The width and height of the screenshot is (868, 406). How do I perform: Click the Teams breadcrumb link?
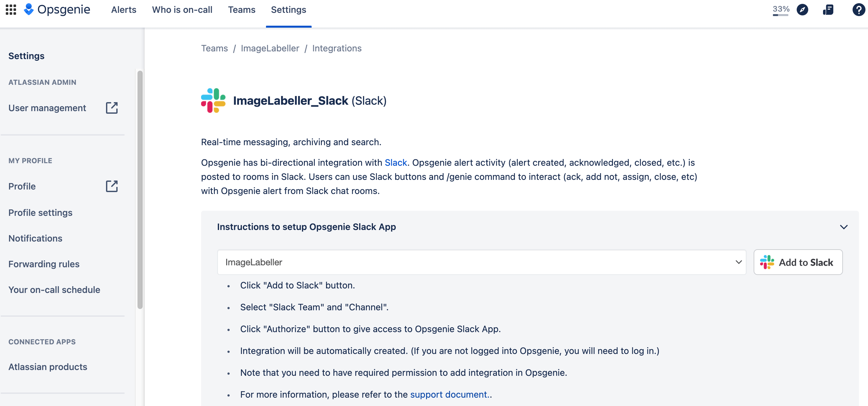(x=215, y=48)
